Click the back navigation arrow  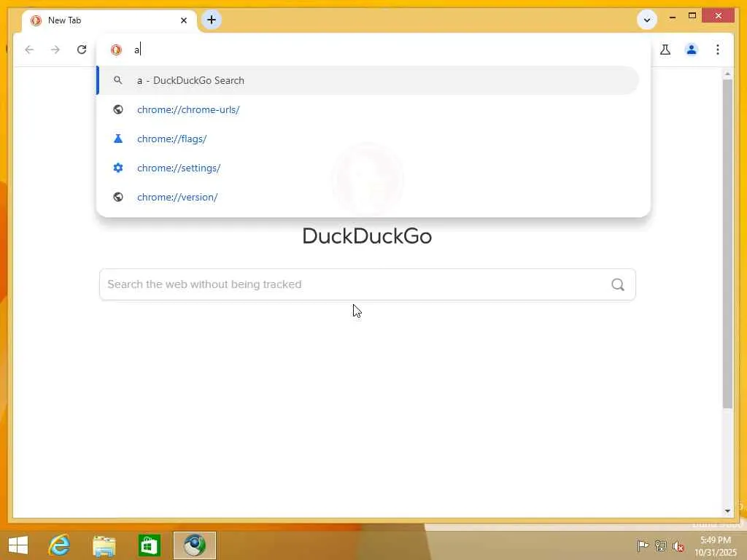click(x=29, y=50)
